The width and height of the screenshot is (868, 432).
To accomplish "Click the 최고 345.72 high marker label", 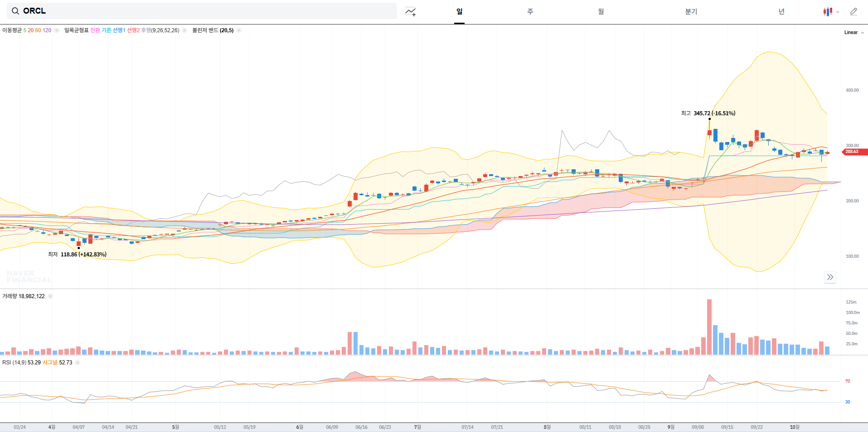I will click(x=708, y=113).
